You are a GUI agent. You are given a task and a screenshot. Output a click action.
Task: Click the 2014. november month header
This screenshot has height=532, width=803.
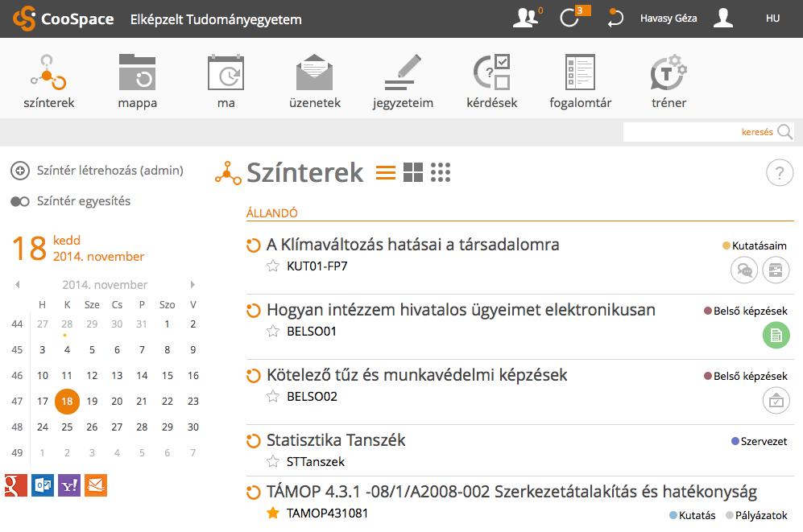tap(105, 284)
